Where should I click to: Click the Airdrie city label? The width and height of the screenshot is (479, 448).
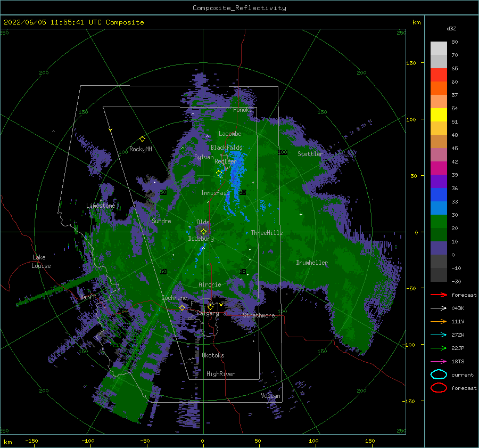pyautogui.click(x=210, y=284)
